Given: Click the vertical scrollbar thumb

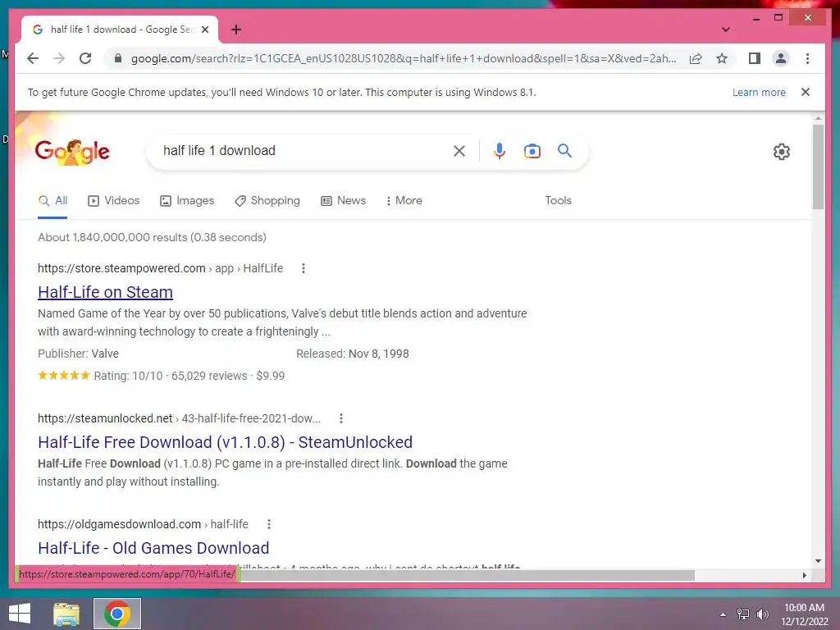Looking at the screenshot, I should (818, 167).
